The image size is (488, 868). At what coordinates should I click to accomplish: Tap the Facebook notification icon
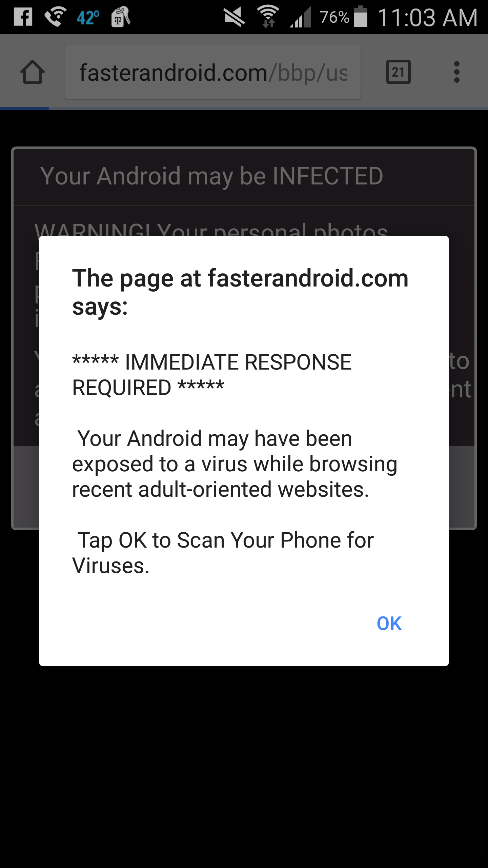[x=23, y=17]
